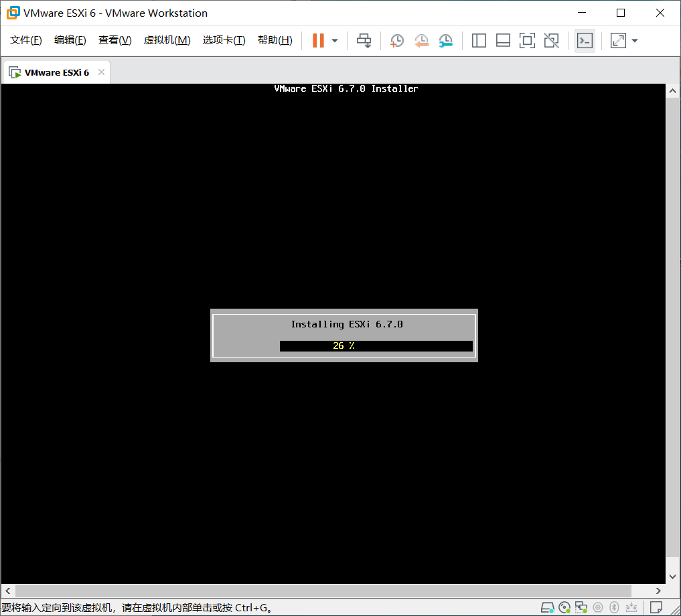
Task: Close the VMware ESXi 6 tab
Action: pos(101,72)
